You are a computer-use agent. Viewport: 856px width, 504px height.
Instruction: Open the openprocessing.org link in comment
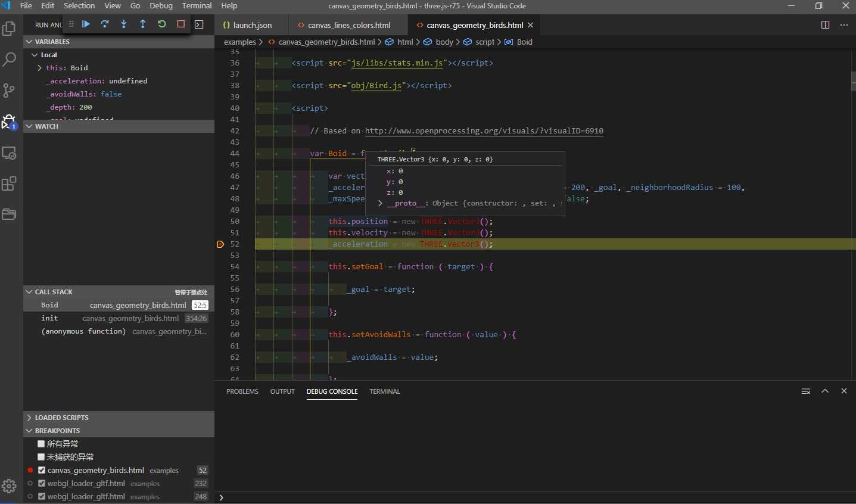(484, 130)
